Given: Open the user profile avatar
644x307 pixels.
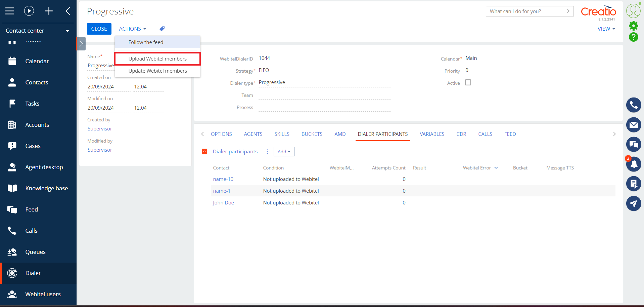Looking at the screenshot, I should click(633, 11).
